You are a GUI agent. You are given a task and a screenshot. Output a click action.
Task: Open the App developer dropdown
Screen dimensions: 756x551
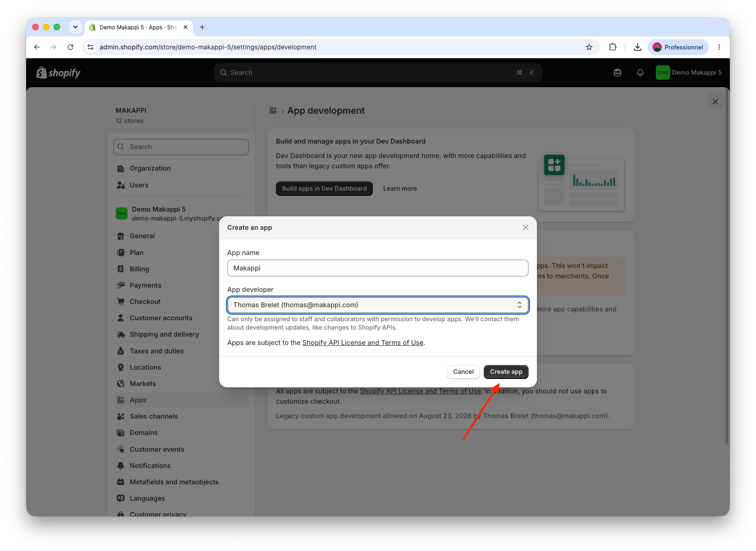[378, 305]
